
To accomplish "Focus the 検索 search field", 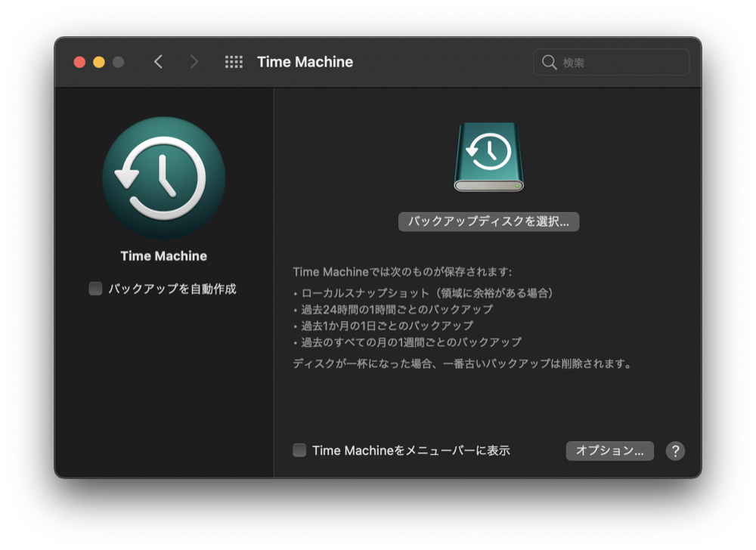I will point(612,62).
